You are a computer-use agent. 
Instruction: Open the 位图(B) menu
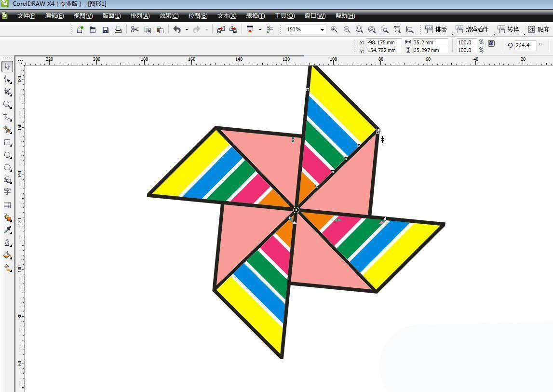click(x=198, y=16)
